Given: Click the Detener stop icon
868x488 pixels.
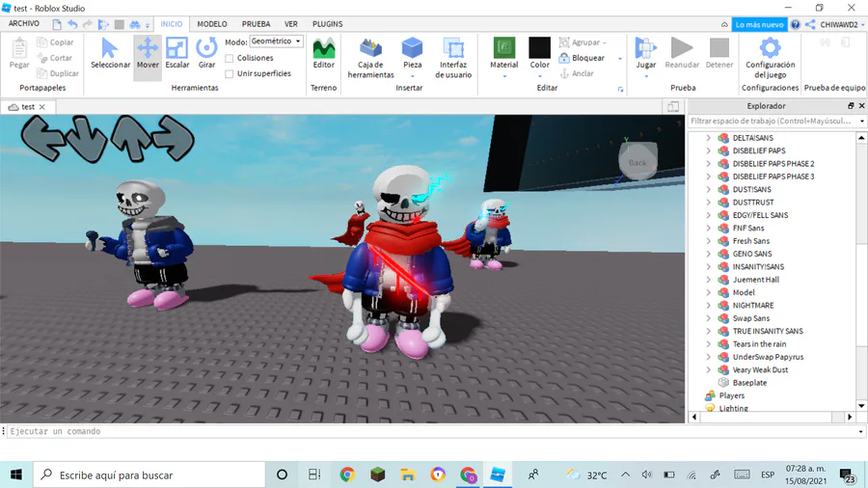Looking at the screenshot, I should (719, 48).
